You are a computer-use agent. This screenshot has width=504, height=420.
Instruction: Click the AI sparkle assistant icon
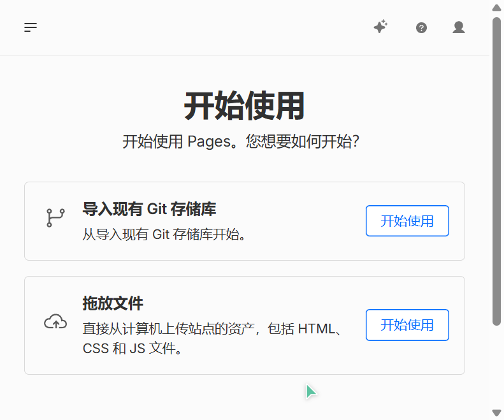(380, 27)
